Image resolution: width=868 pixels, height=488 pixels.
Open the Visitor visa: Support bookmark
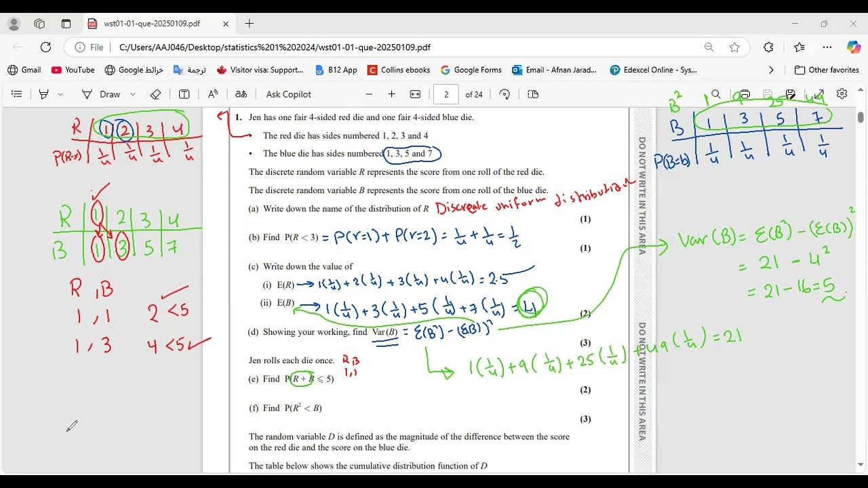tap(260, 70)
